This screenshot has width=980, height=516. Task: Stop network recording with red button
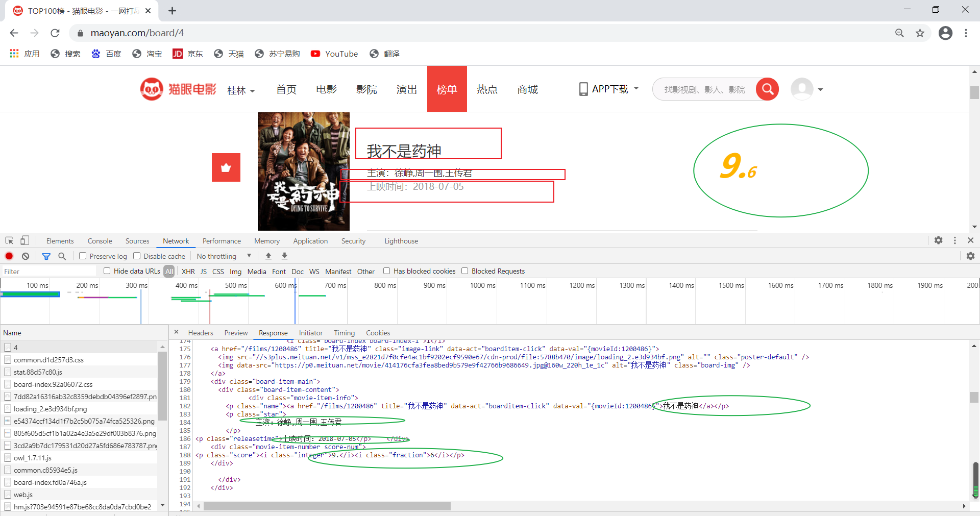pos(9,256)
